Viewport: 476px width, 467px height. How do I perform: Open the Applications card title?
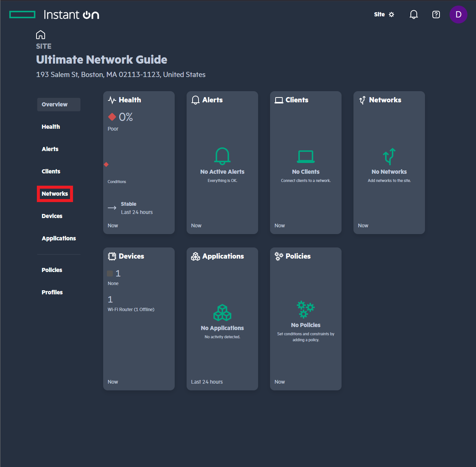(223, 256)
